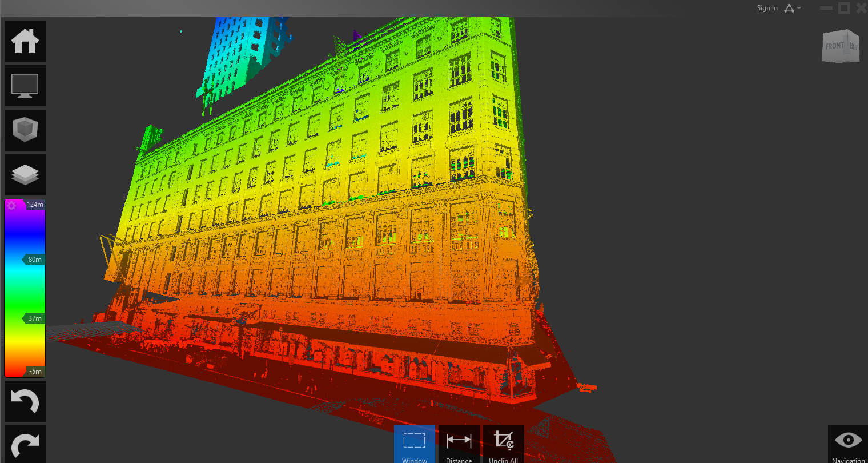
Task: Open the Navigation eye menu
Action: (x=847, y=439)
